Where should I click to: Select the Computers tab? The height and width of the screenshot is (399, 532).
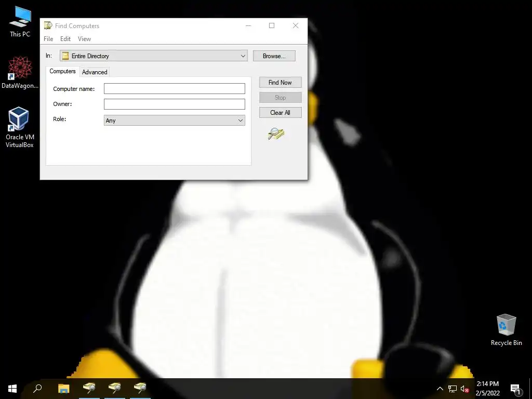pos(62,71)
